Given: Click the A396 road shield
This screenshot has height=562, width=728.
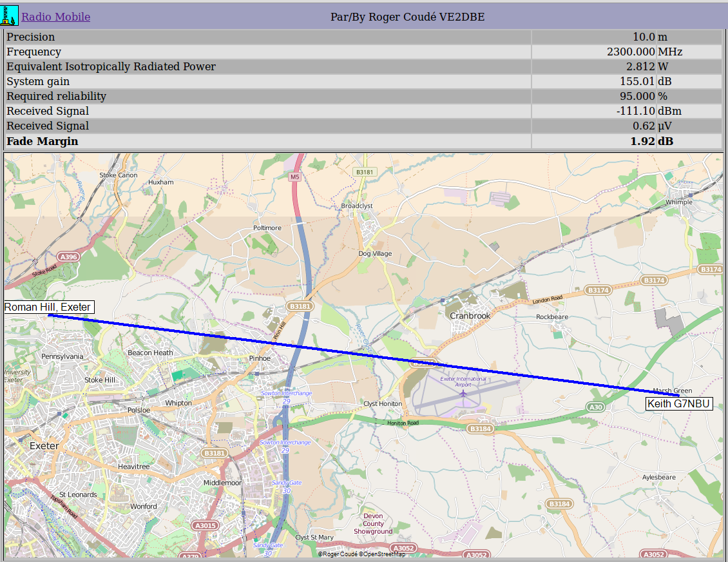Looking at the screenshot, I should [x=68, y=257].
